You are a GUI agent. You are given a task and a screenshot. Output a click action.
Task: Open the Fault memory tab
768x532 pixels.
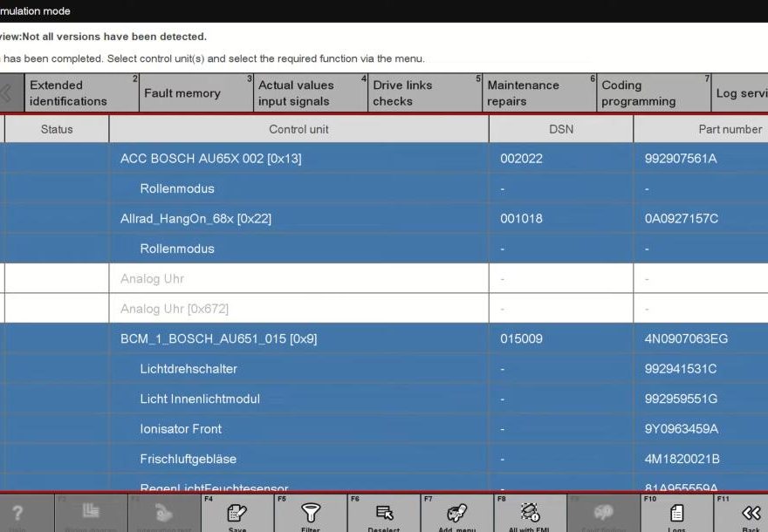(x=182, y=93)
